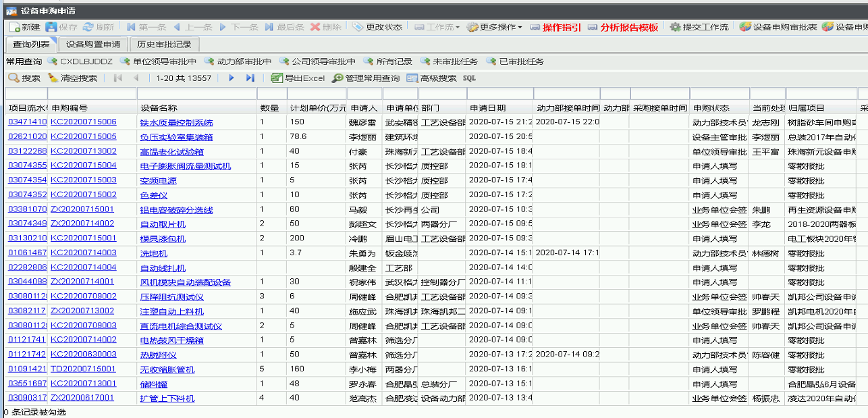This screenshot has height=418, width=868.
Task: Open the 电子膨胀阀流量测试机 device link
Action: pos(186,166)
